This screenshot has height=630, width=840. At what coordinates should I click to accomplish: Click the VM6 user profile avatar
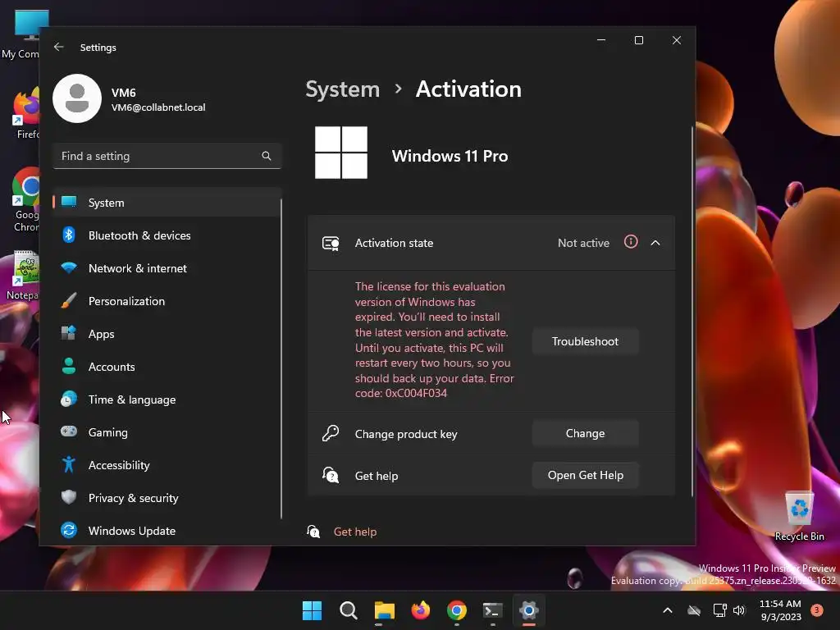tap(77, 98)
